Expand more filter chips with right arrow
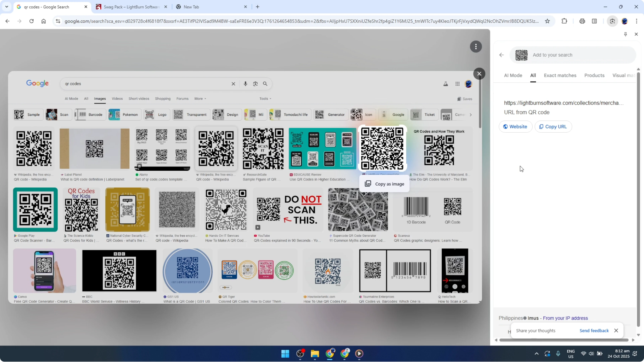The height and width of the screenshot is (362, 644). point(471,115)
